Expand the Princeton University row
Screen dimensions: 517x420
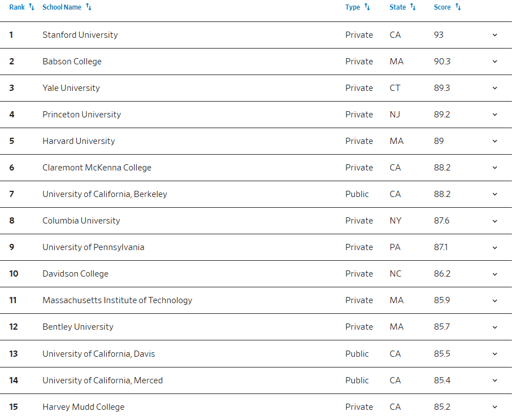(495, 115)
